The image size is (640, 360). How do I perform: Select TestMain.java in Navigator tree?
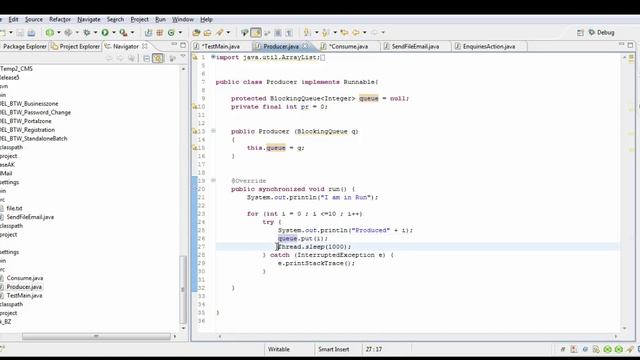(24, 296)
